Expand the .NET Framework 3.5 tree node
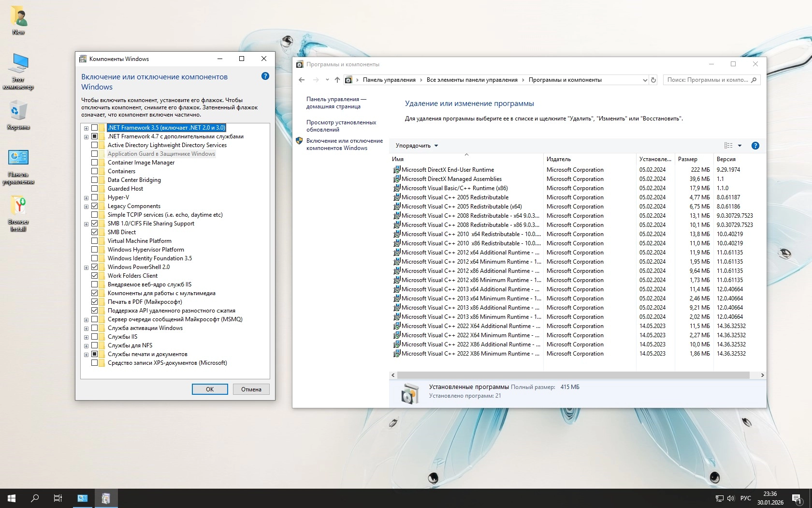Viewport: 812px width, 508px height. click(x=87, y=128)
